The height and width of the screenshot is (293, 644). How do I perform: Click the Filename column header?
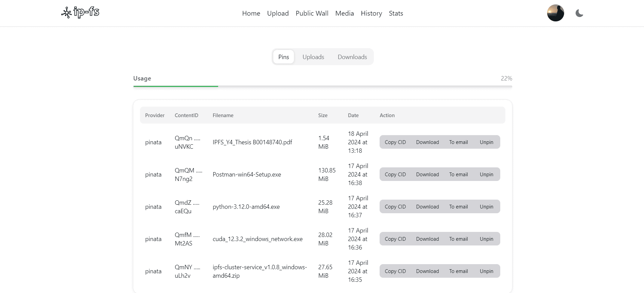(x=223, y=115)
